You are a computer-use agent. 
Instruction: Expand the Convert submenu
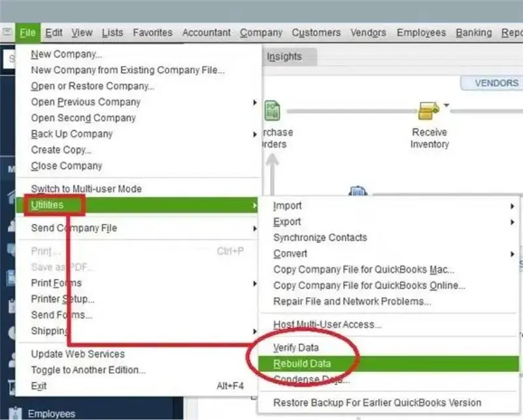coord(390,254)
